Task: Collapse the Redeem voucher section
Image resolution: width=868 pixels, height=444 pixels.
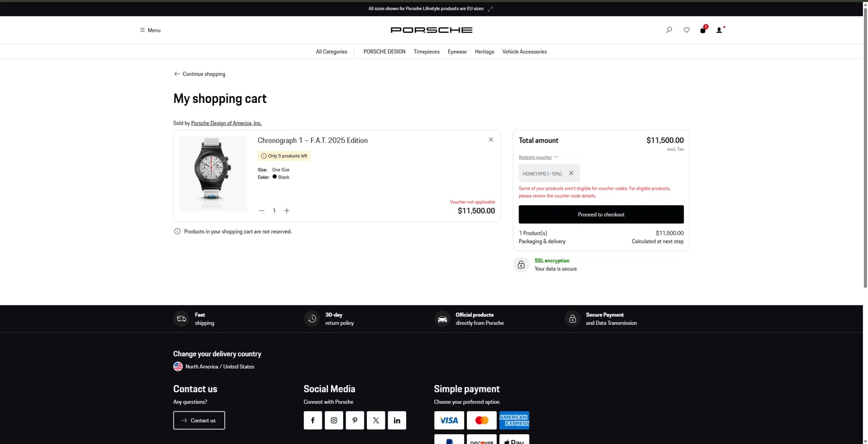Action: click(539, 157)
